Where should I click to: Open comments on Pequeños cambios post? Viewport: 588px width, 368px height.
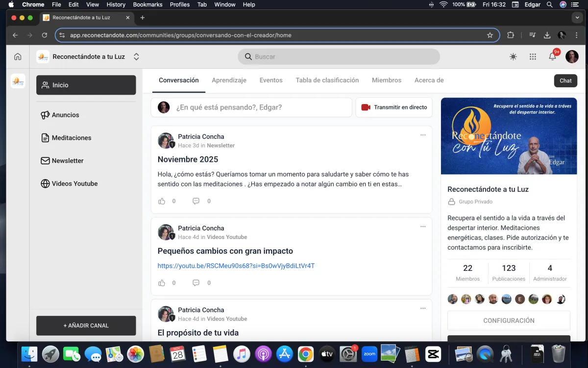tap(196, 283)
